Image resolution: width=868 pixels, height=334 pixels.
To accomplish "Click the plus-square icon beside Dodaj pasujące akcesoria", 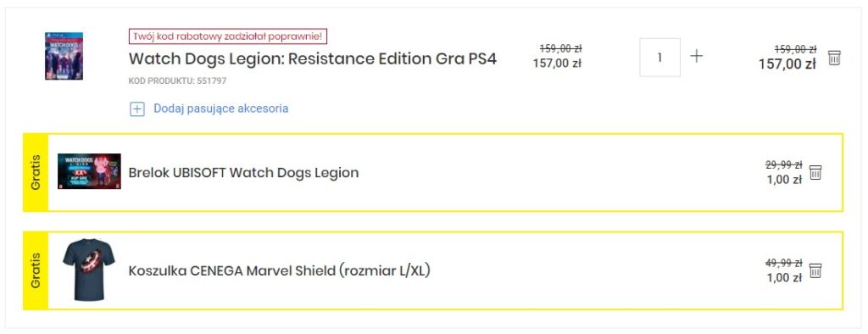I will [x=136, y=109].
